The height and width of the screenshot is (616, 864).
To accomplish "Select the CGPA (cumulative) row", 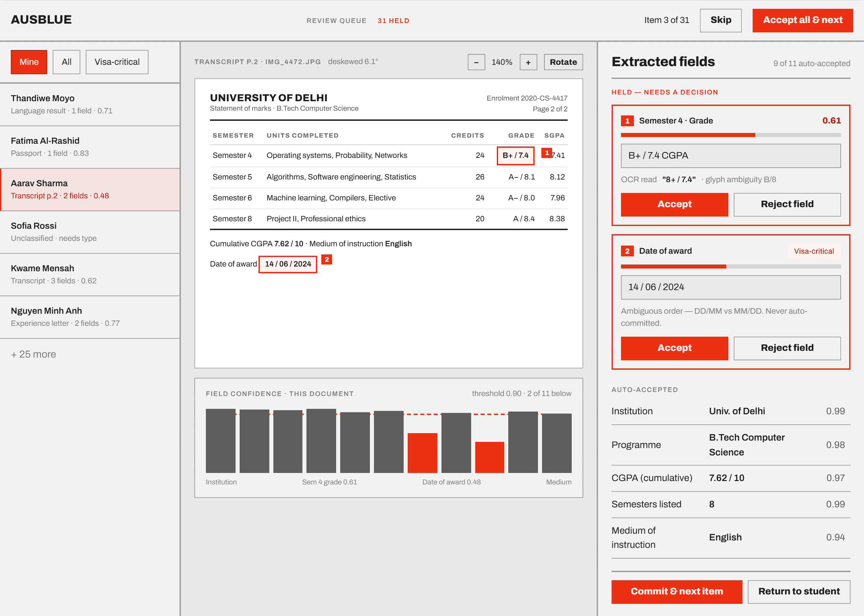I will (731, 478).
